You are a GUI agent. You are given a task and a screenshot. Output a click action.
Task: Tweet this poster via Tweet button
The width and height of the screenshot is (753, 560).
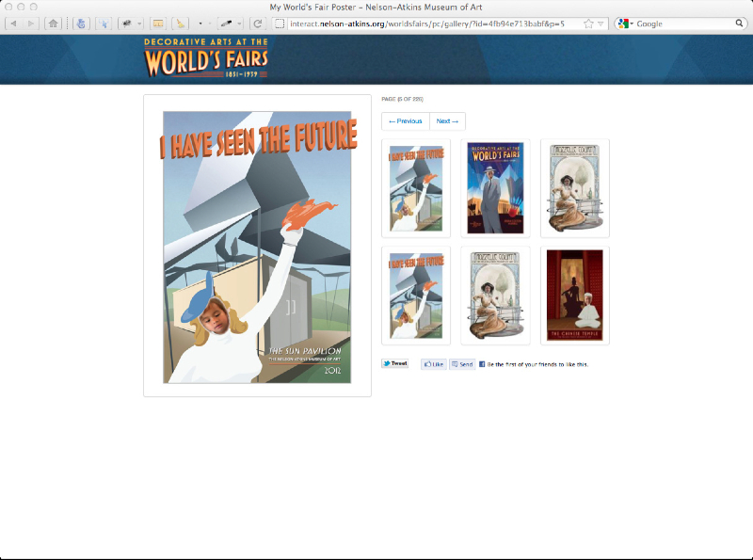tap(394, 363)
